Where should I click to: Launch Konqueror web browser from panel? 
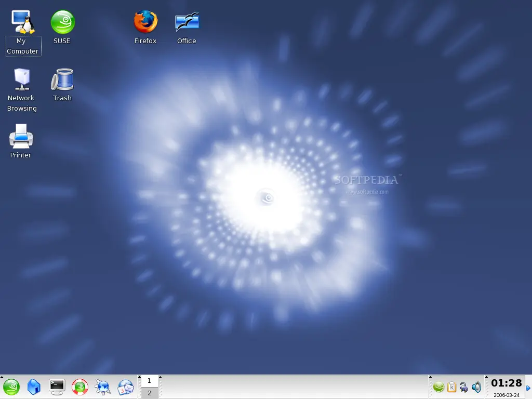[x=103, y=387]
